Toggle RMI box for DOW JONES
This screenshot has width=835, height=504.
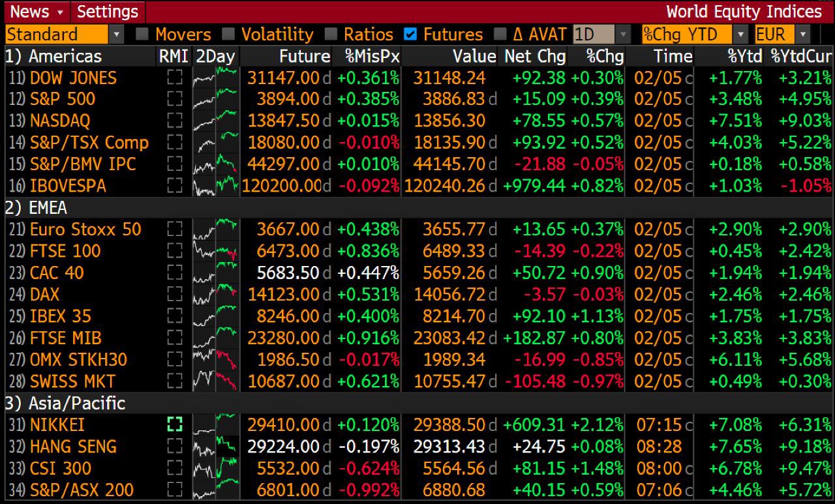(174, 78)
